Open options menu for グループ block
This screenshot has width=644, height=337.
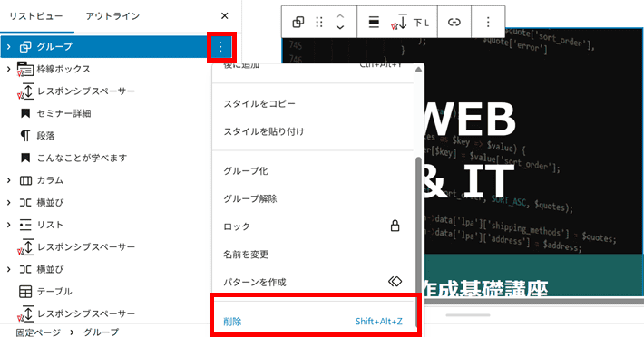[220, 47]
